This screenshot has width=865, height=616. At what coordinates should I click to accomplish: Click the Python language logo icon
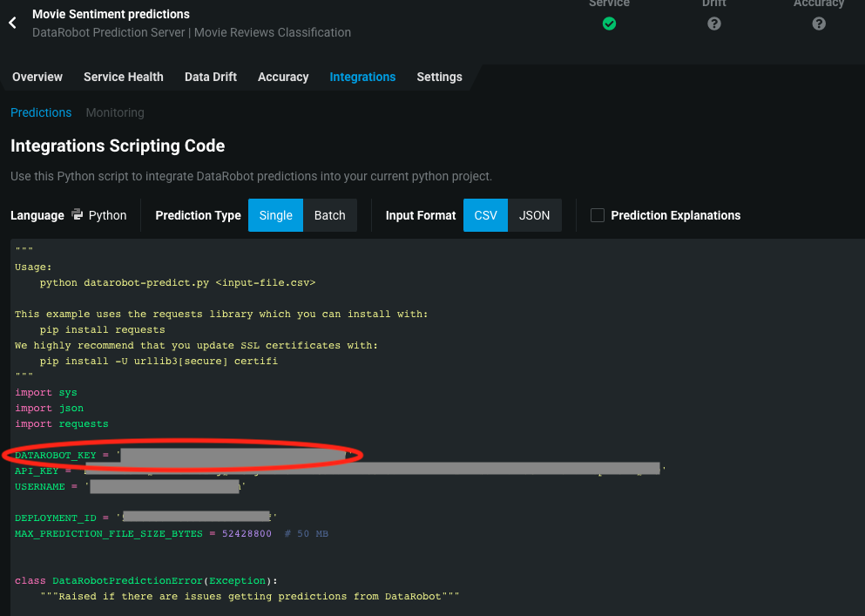(78, 214)
